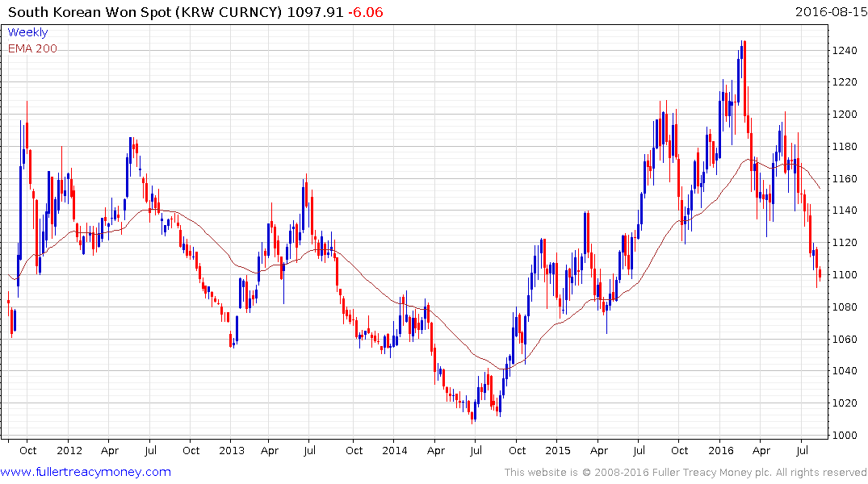Select the last price value 1097.91
This screenshot has height=484, width=868.
(x=315, y=12)
